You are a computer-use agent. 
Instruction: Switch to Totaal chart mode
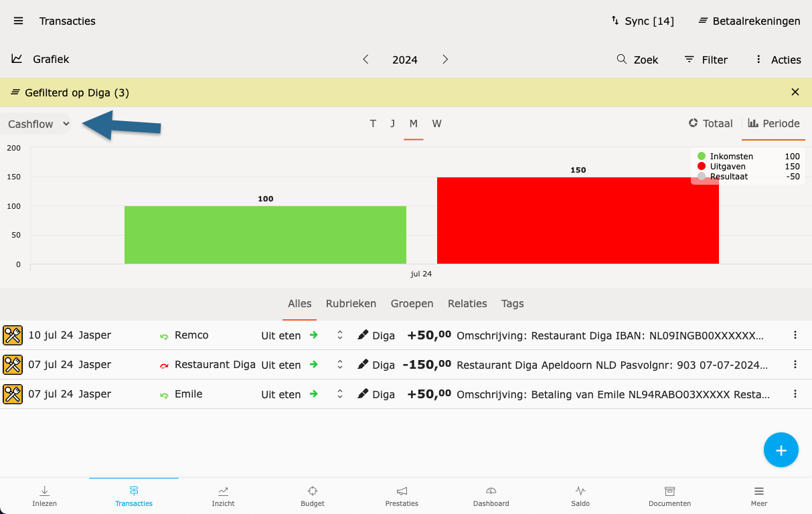(x=710, y=123)
